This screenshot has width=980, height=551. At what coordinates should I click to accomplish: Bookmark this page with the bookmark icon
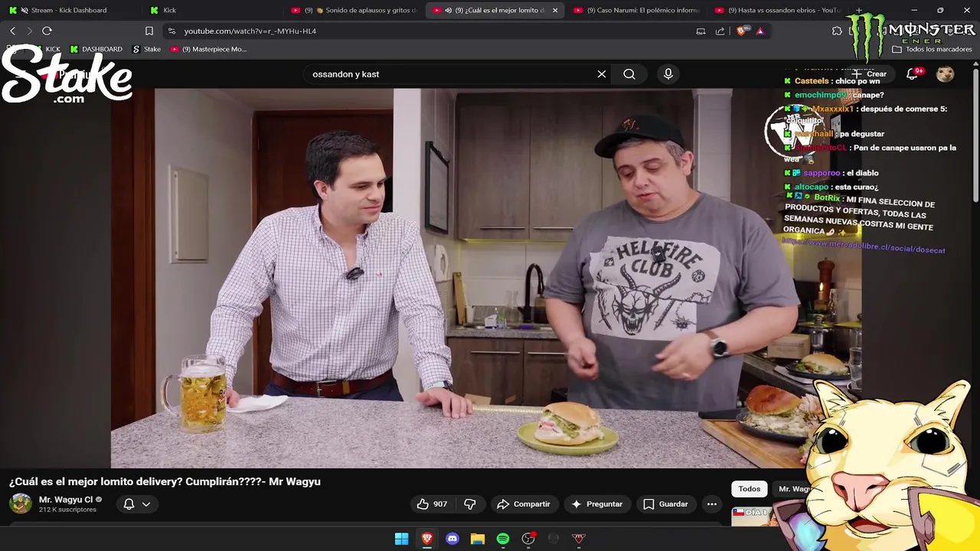click(x=149, y=31)
